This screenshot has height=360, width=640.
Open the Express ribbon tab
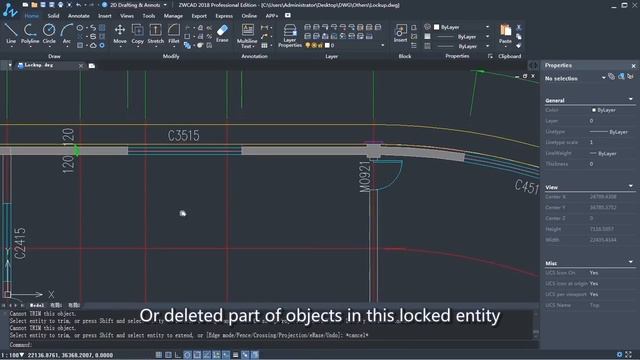click(224, 16)
